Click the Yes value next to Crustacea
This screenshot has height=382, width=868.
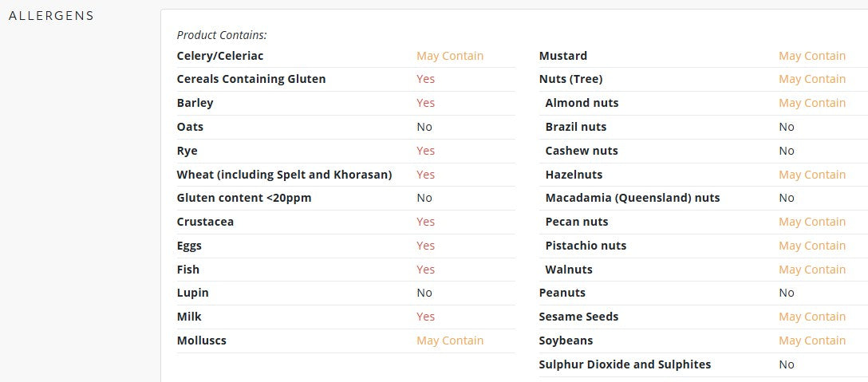pos(426,222)
